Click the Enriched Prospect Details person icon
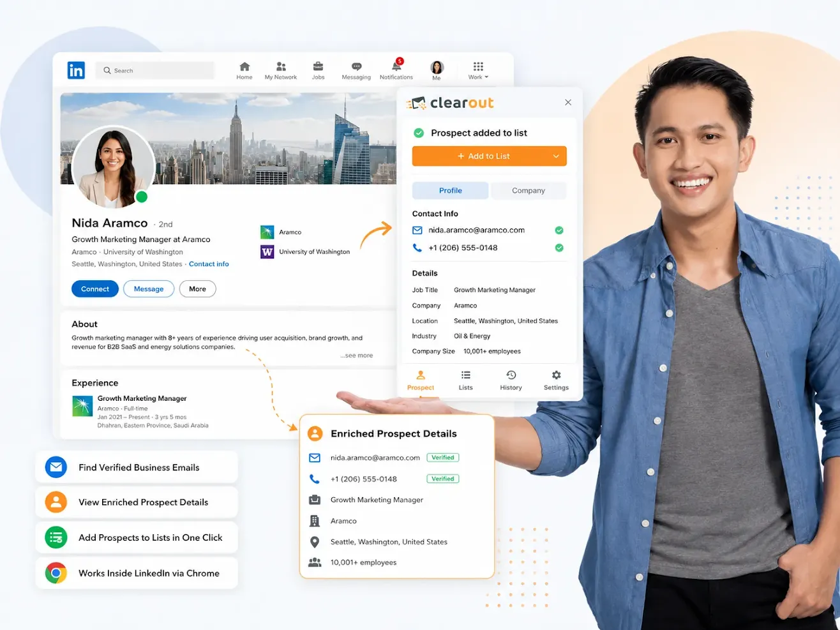Image resolution: width=840 pixels, height=630 pixels. (x=315, y=434)
